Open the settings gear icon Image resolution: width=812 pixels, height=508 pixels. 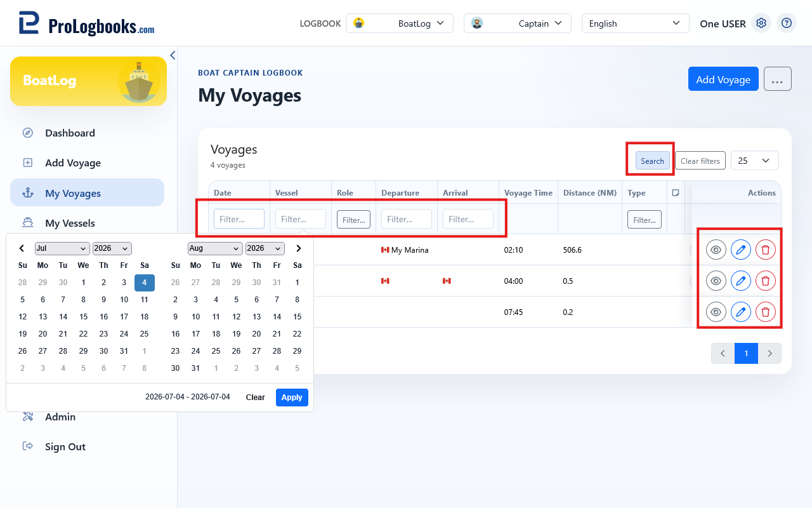tap(761, 23)
